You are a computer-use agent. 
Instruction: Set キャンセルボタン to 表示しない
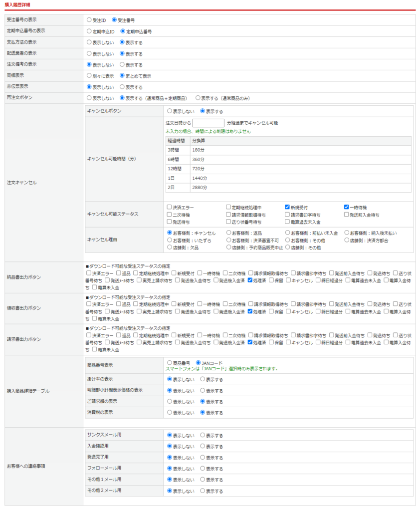170,111
